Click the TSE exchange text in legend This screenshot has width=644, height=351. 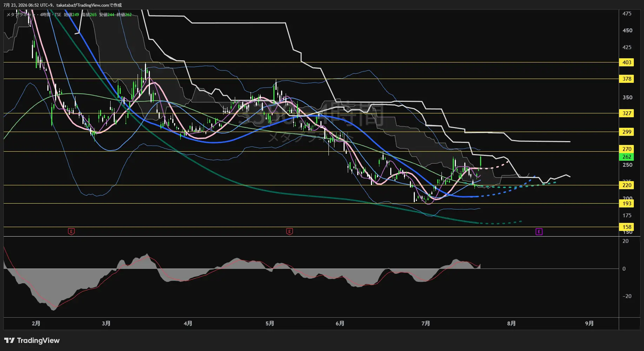58,15
